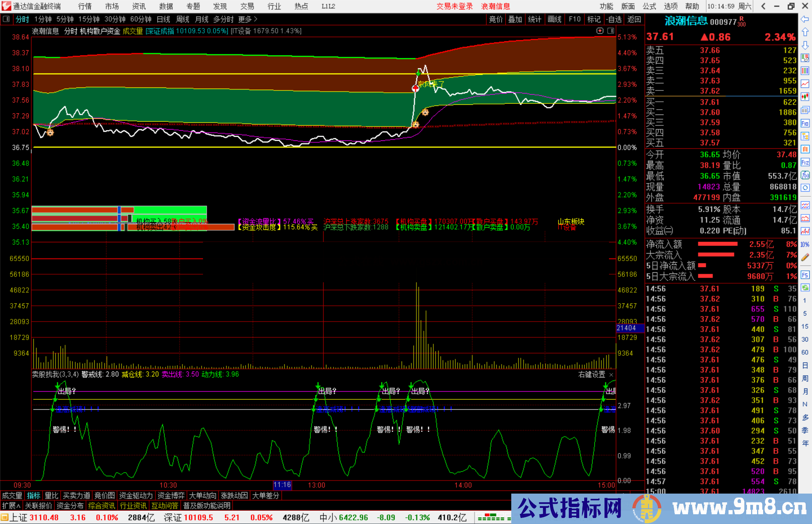Screen dimensions: 812x524
Task: Click the F12 icon in right sidebar
Action: pos(805,162)
